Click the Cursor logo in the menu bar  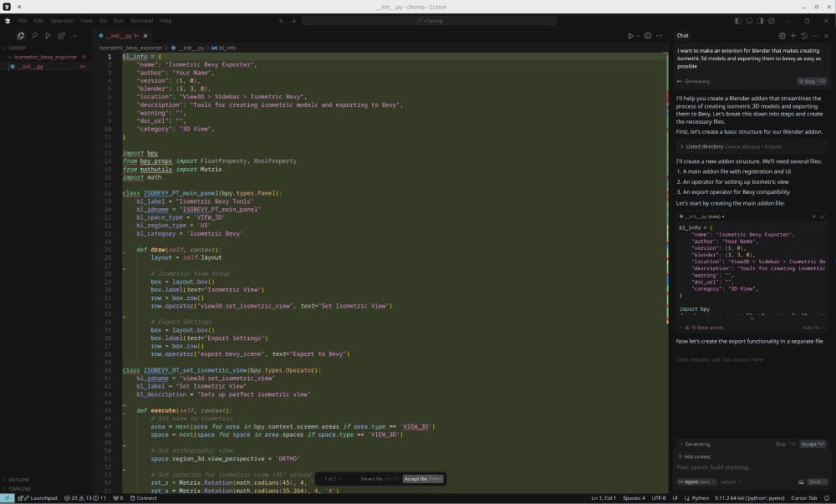(x=8, y=21)
